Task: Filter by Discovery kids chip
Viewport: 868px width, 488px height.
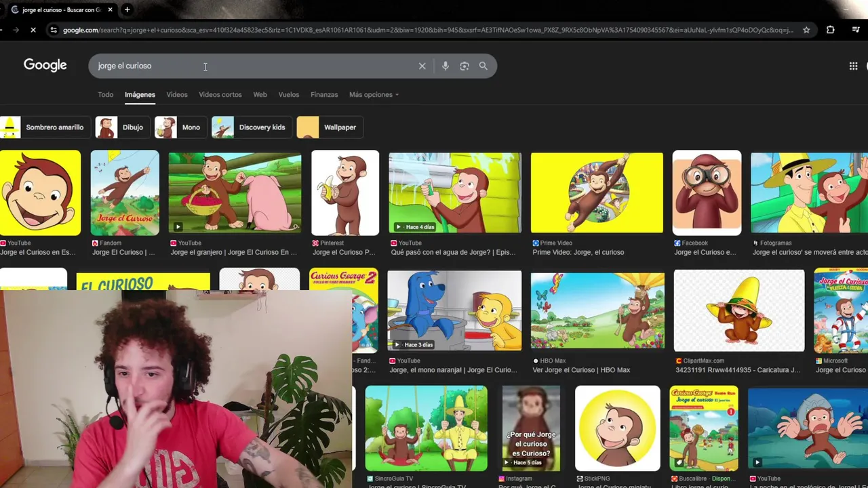Action: tap(251, 127)
